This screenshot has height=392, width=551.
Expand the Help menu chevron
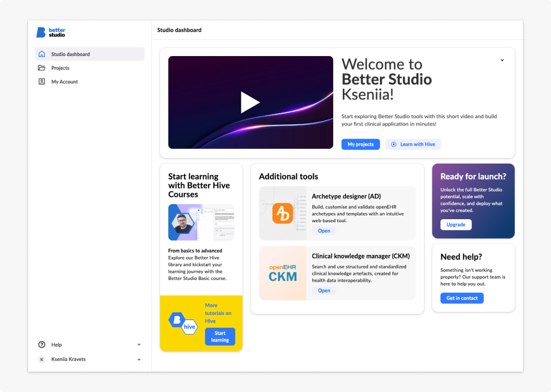point(139,345)
